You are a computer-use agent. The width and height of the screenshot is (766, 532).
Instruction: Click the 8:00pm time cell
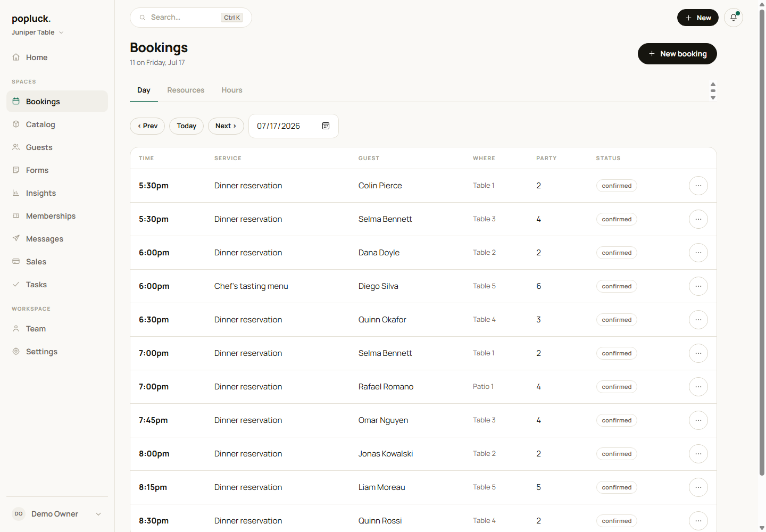[x=154, y=454]
